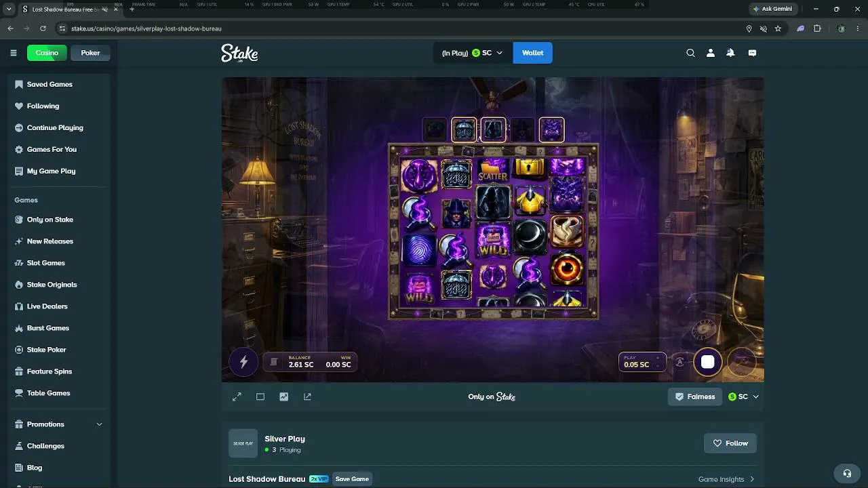868x488 pixels.
Task: Toggle turbo spin lightning button
Action: [243, 363]
